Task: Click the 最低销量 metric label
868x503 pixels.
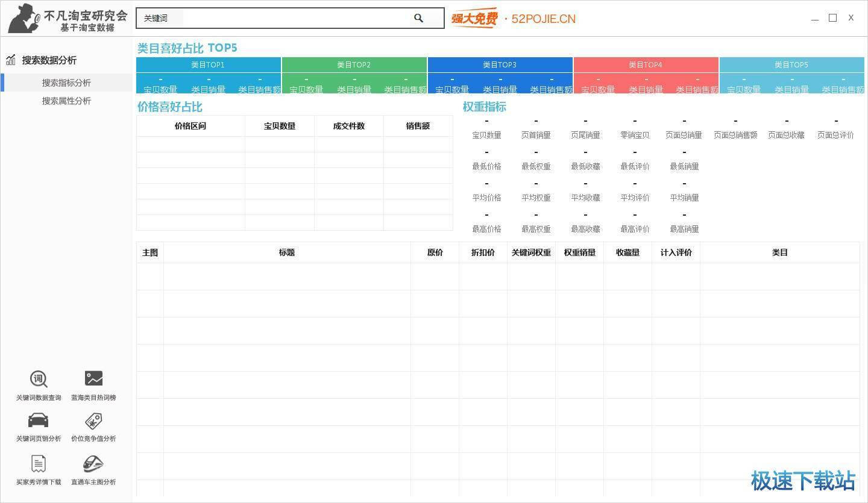Action: click(684, 166)
